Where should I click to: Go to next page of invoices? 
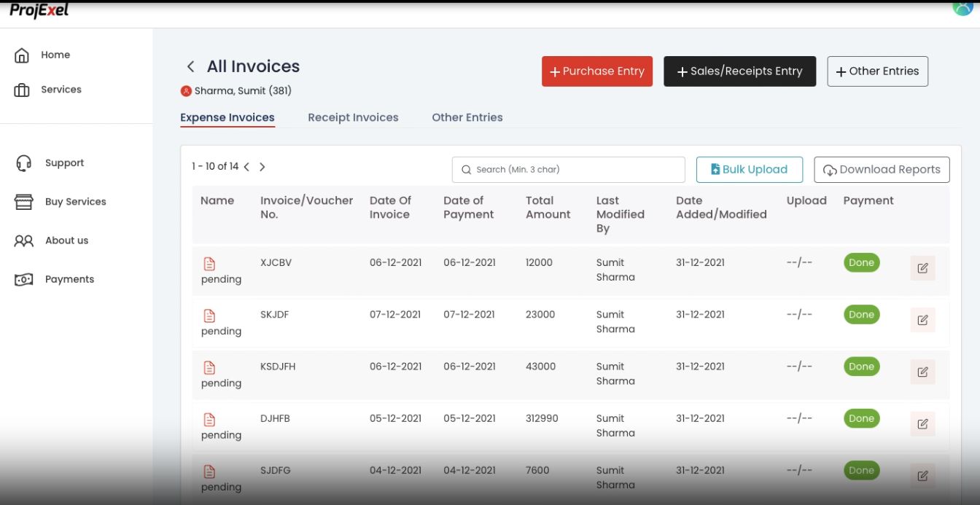(262, 167)
